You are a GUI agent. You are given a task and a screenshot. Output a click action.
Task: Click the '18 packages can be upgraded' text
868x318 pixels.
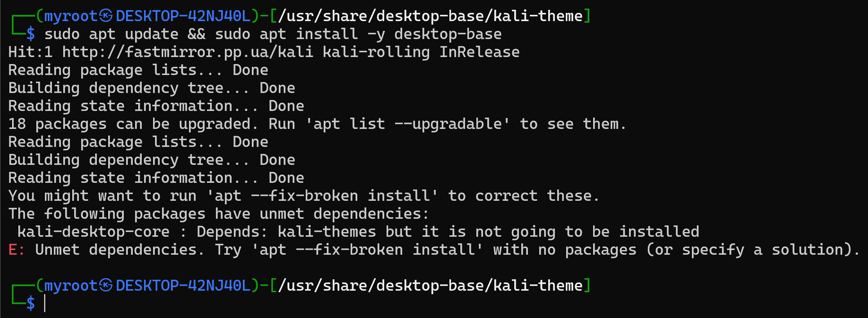[133, 124]
